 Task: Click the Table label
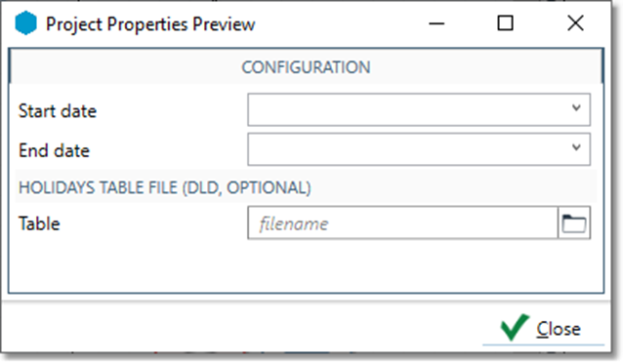(x=39, y=223)
